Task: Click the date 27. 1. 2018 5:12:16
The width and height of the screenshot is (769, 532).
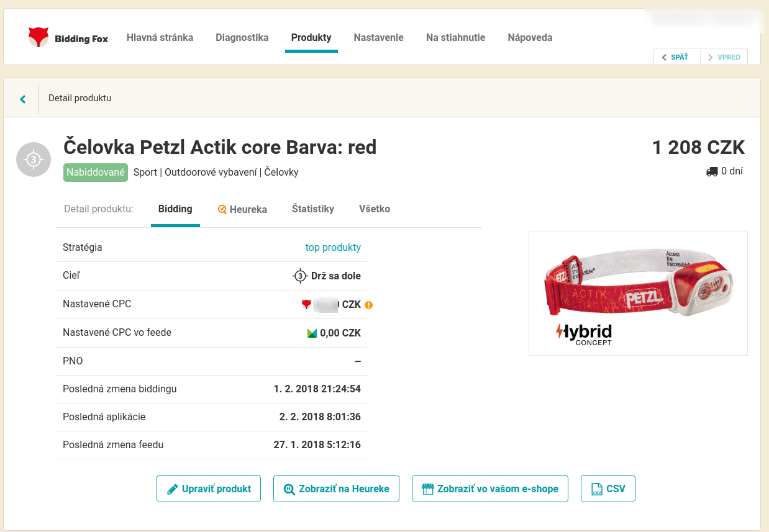Action: click(317, 445)
